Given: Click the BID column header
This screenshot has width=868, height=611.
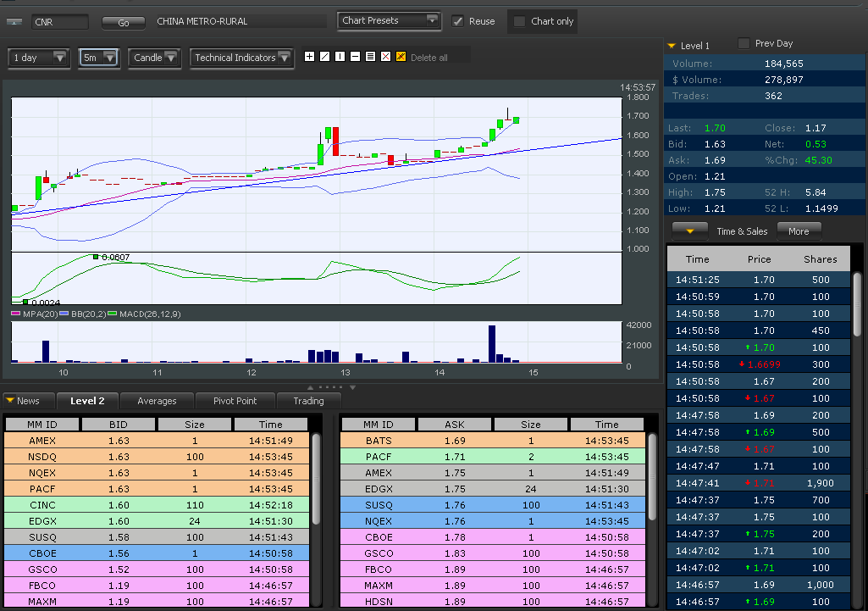Looking at the screenshot, I should [118, 425].
